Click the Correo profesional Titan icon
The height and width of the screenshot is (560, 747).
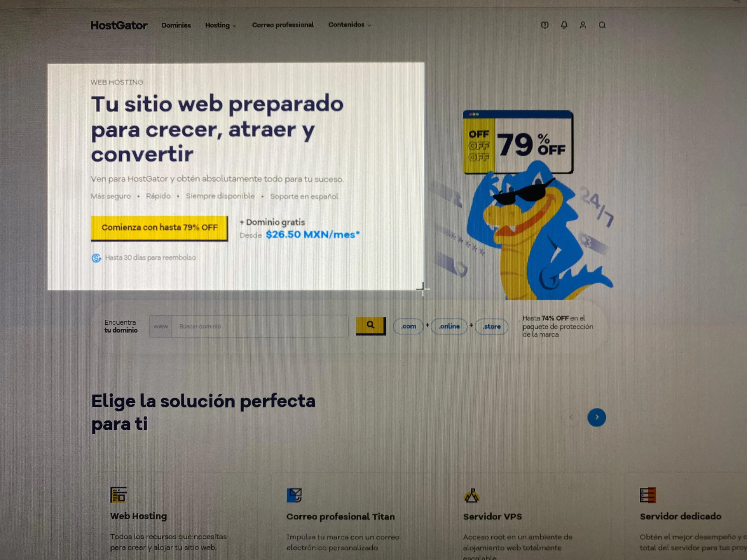click(x=294, y=494)
